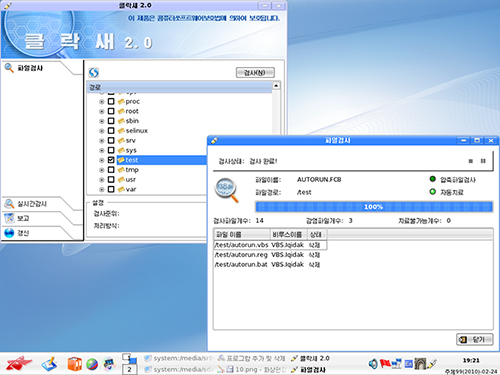Open the 갱신 update globe icon
Screen dimensions: 500x375
[9, 233]
